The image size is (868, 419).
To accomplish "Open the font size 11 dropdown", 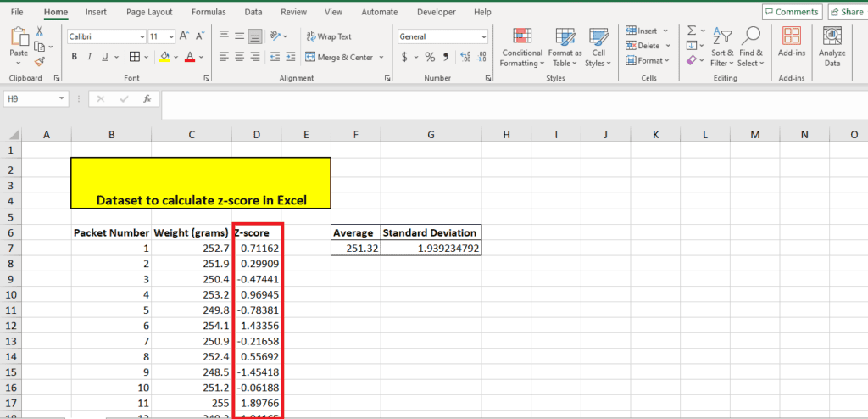I will [171, 36].
